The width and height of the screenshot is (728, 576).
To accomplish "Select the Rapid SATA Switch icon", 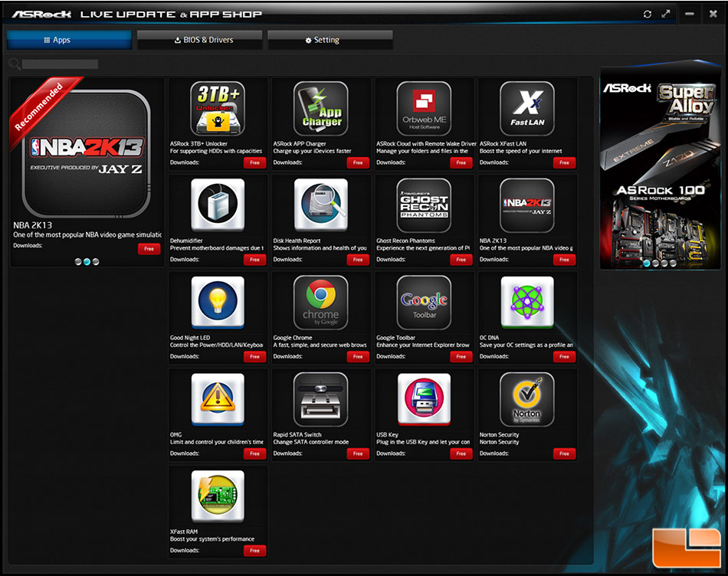I will point(321,399).
